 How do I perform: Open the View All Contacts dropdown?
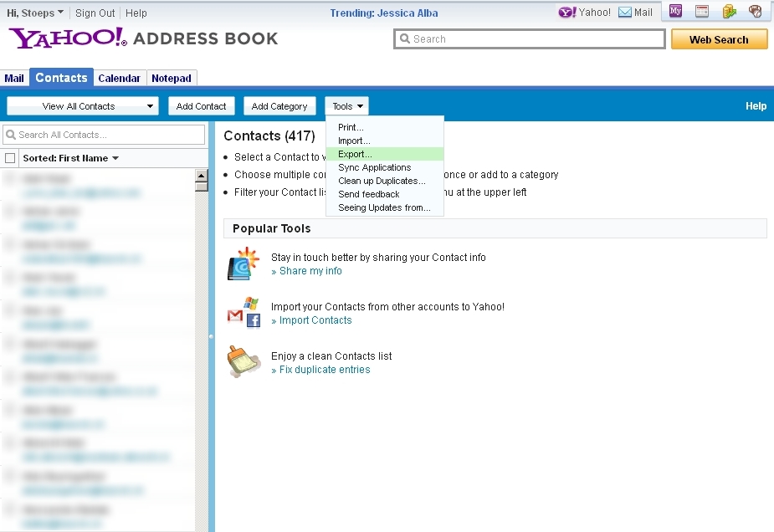click(x=82, y=106)
